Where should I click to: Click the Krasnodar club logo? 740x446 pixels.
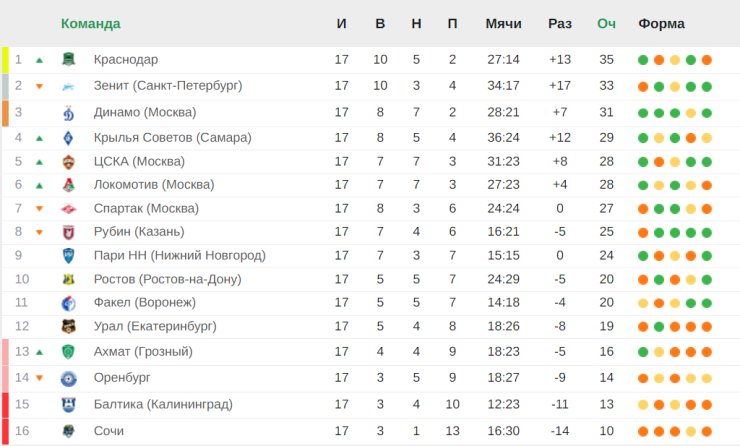pyautogui.click(x=69, y=59)
